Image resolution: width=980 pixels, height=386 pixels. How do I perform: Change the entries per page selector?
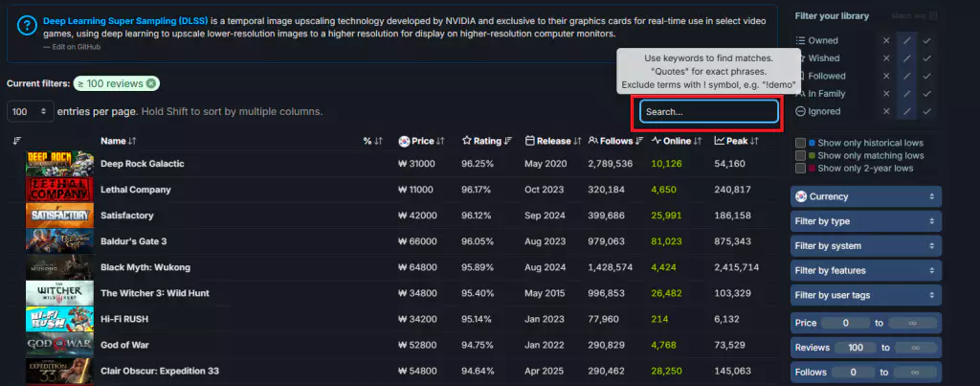pos(31,111)
